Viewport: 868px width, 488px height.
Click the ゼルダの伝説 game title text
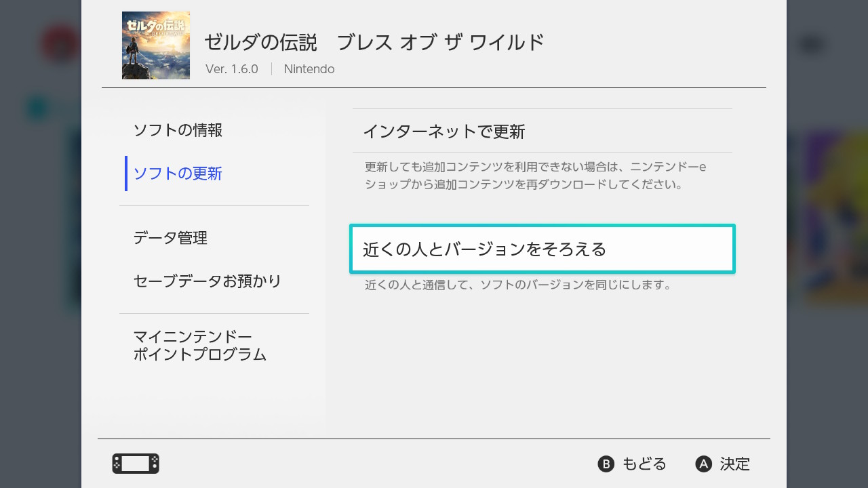click(x=374, y=42)
